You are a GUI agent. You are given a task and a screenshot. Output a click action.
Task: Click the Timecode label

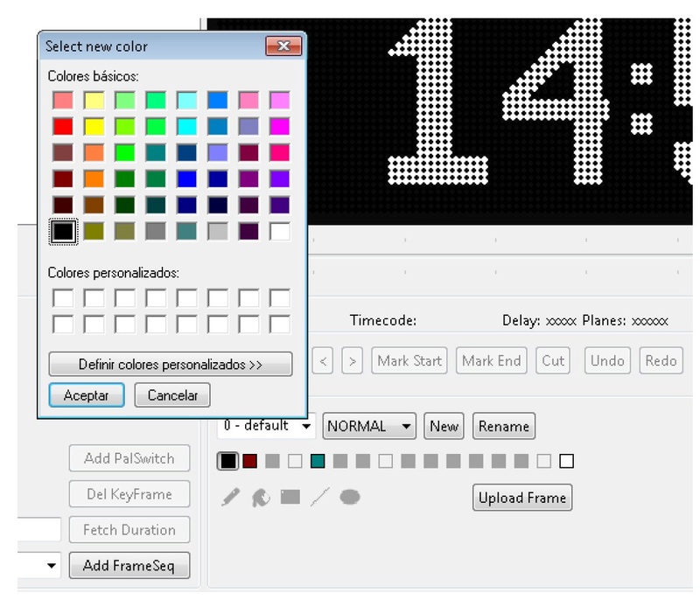[x=383, y=320]
